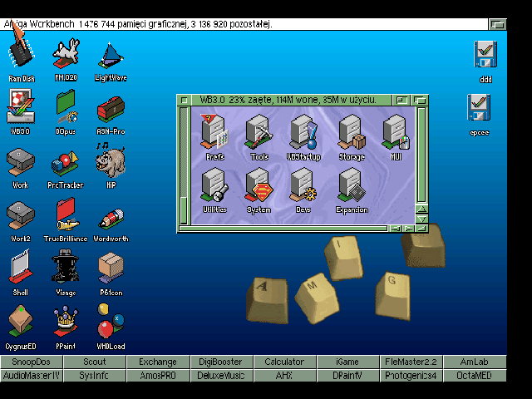
Task: Click the Amiga Workbench title bar memory text
Action: [175, 24]
